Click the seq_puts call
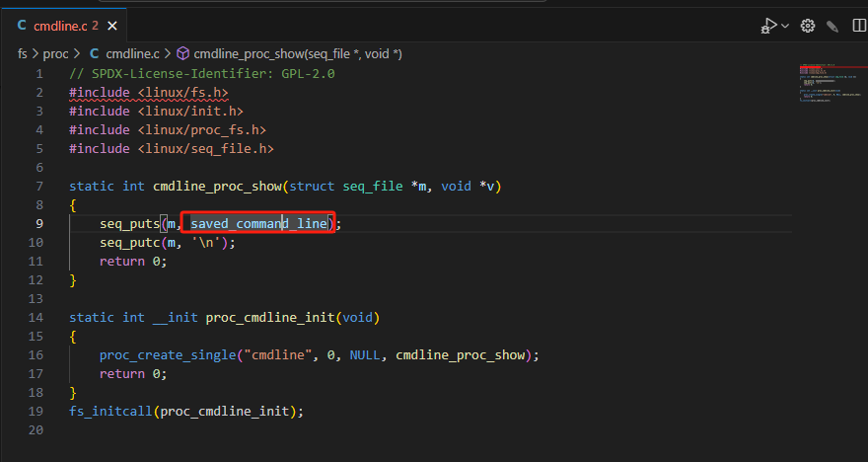 (129, 224)
